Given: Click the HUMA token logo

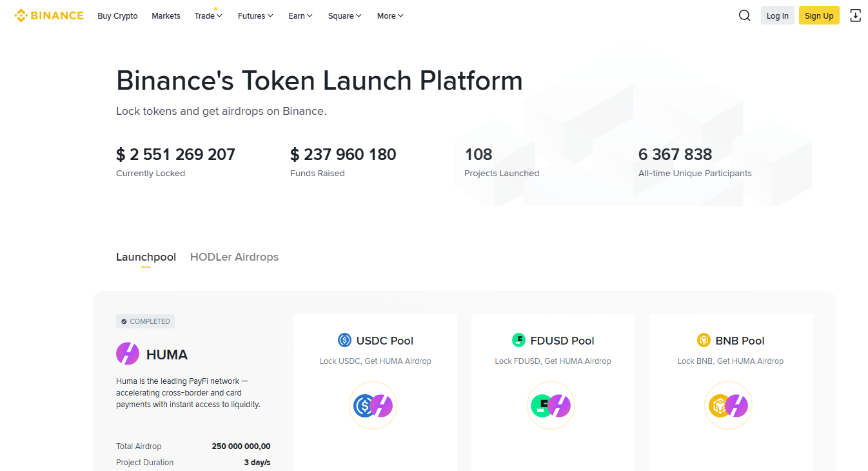Looking at the screenshot, I should tap(128, 354).
